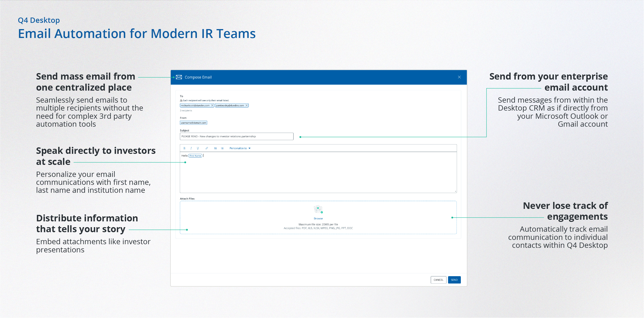Click the envelope icon beside Compose Email
644x318 pixels.
click(179, 77)
